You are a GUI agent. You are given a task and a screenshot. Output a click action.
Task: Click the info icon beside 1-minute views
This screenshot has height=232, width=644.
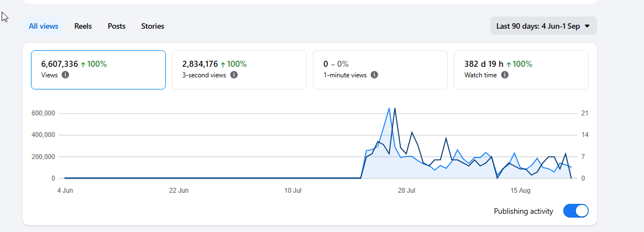[x=374, y=75]
